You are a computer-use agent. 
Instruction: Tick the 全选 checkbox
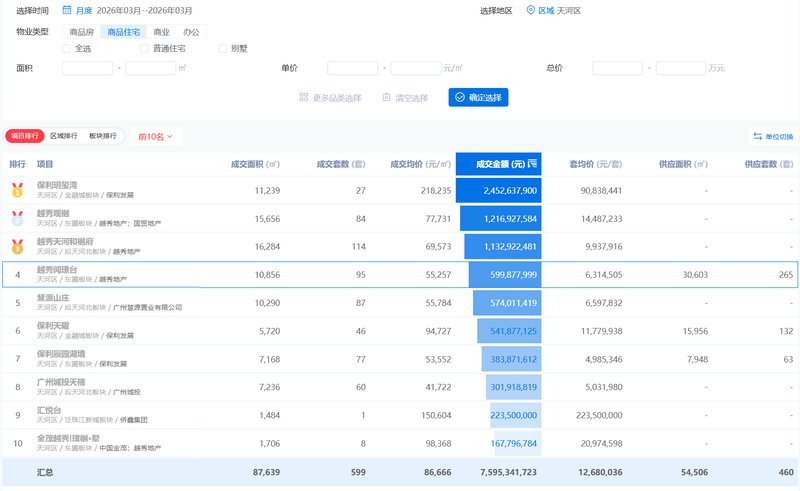pos(66,48)
